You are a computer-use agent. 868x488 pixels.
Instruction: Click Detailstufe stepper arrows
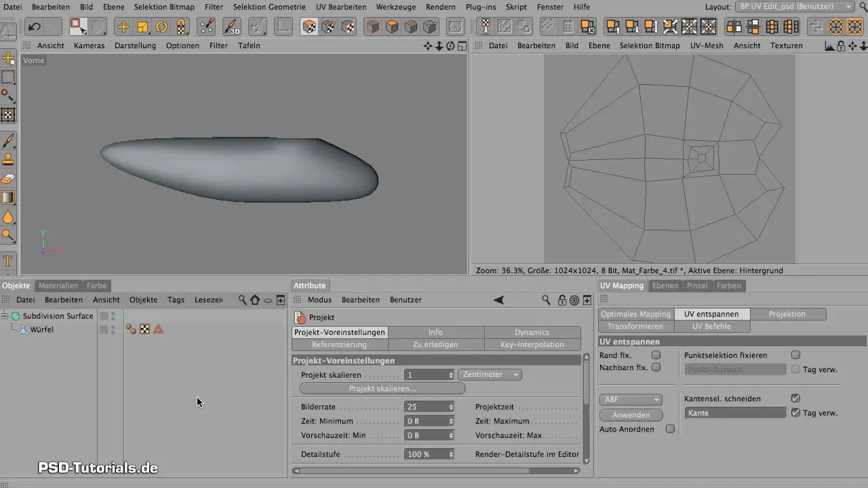(451, 454)
